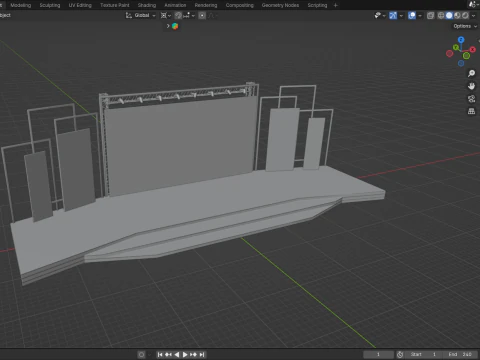Open the overlays options dropdown arrow
The image size is (480, 360).
coord(420,15)
